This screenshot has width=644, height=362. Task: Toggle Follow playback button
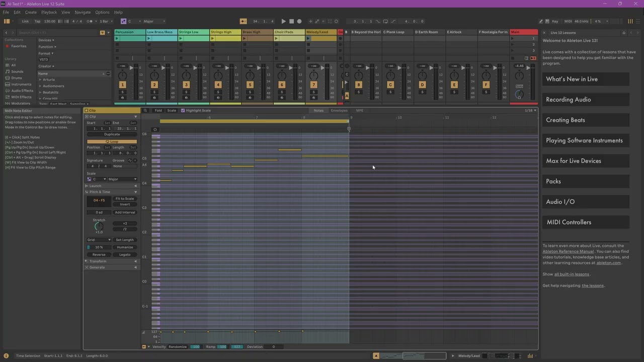tap(243, 21)
